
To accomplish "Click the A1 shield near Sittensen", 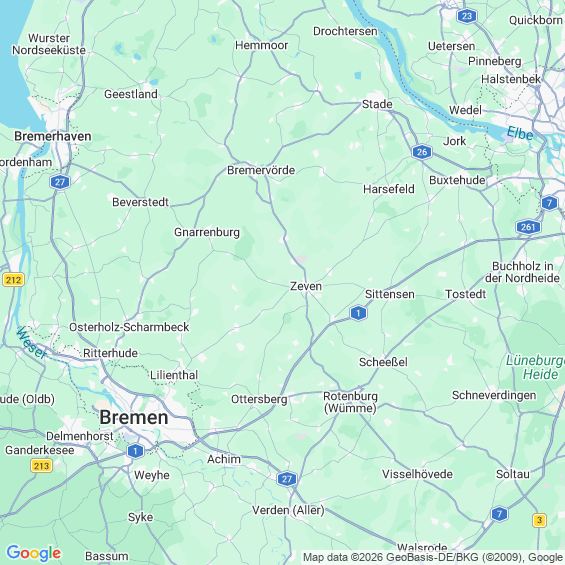I will (358, 313).
